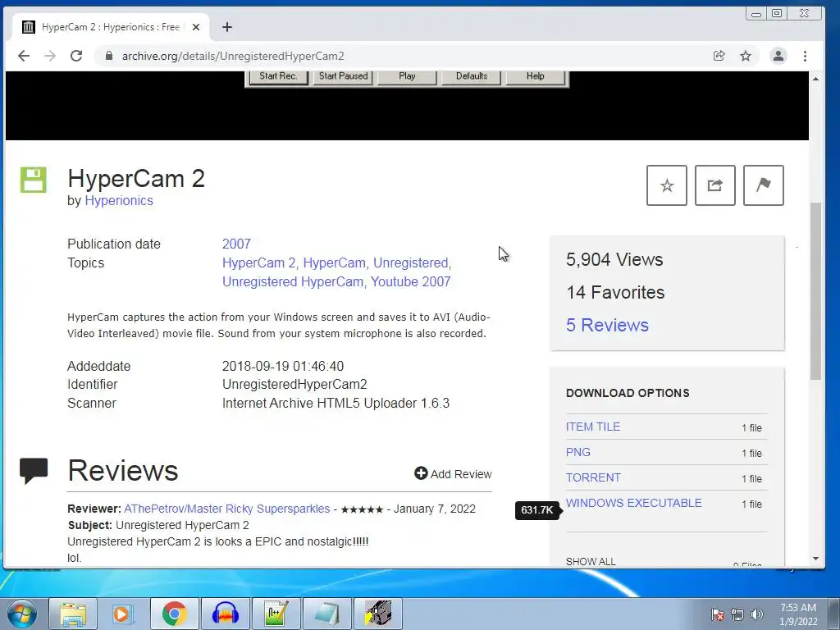Screen dimensions: 840x630
Task: Download the PNG file
Action: (578, 452)
